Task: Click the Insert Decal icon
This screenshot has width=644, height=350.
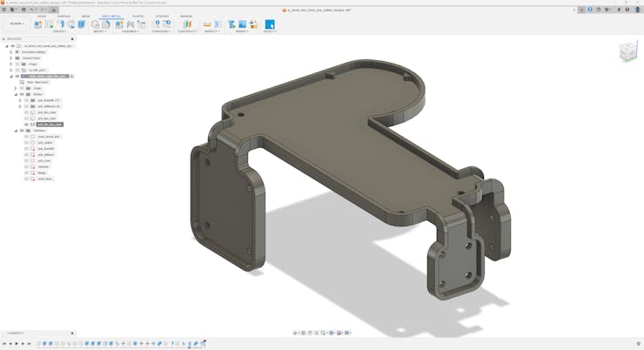Action: pos(242,24)
